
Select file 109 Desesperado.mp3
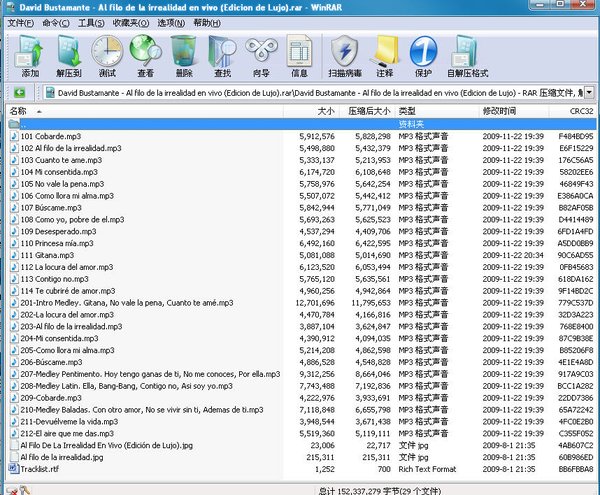point(59,231)
